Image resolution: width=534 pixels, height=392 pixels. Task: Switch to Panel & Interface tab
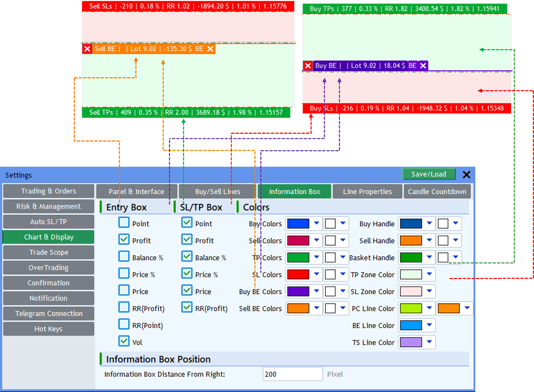tap(136, 192)
